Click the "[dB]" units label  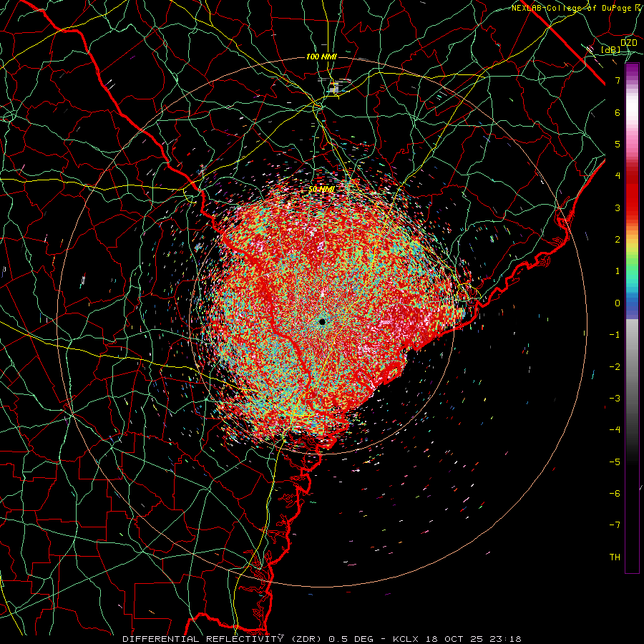[611, 50]
